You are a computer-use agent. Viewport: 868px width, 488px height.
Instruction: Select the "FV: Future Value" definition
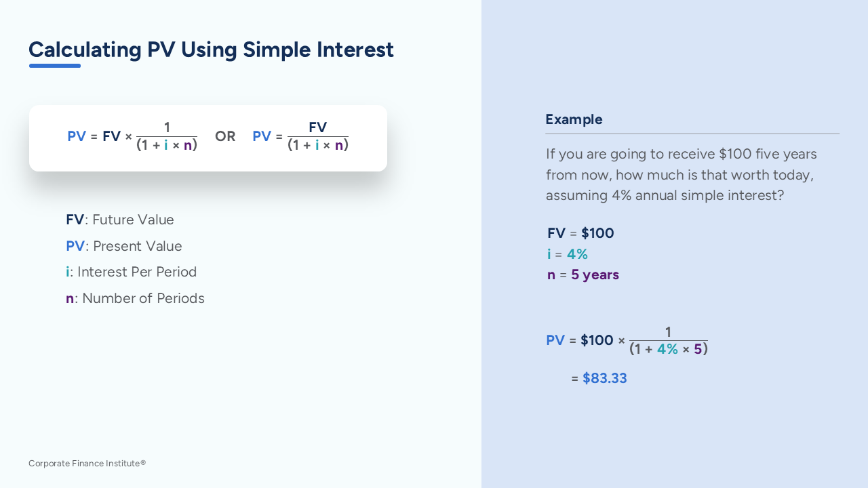(x=120, y=220)
